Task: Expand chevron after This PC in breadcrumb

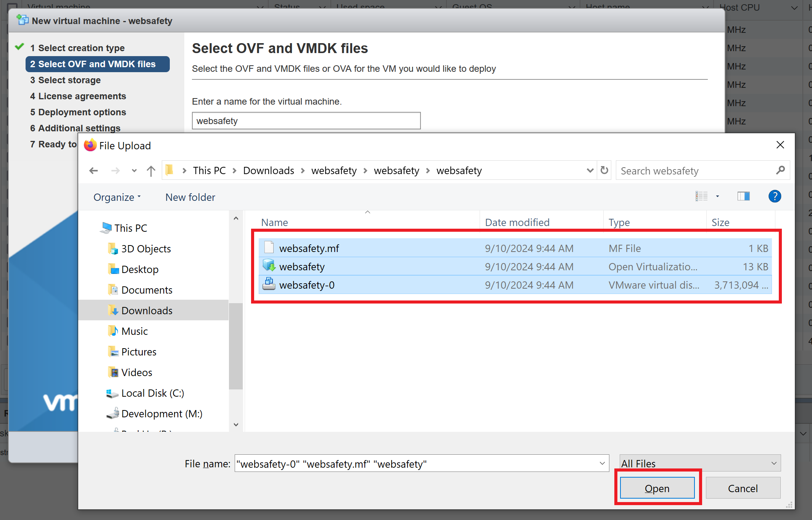Action: point(234,171)
